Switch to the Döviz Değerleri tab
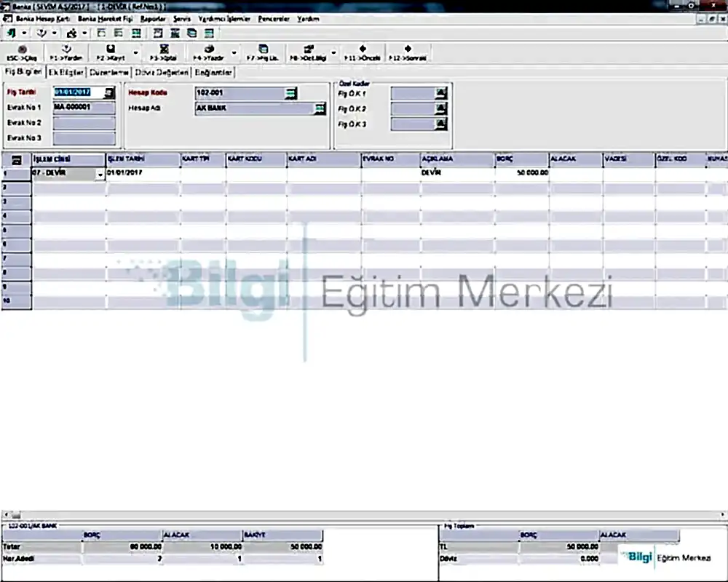728x582 pixels. pos(162,73)
